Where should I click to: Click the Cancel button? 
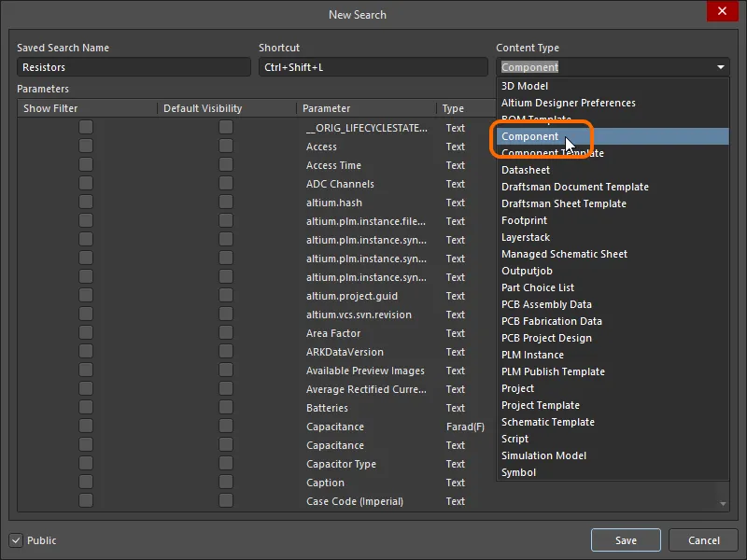click(x=703, y=539)
